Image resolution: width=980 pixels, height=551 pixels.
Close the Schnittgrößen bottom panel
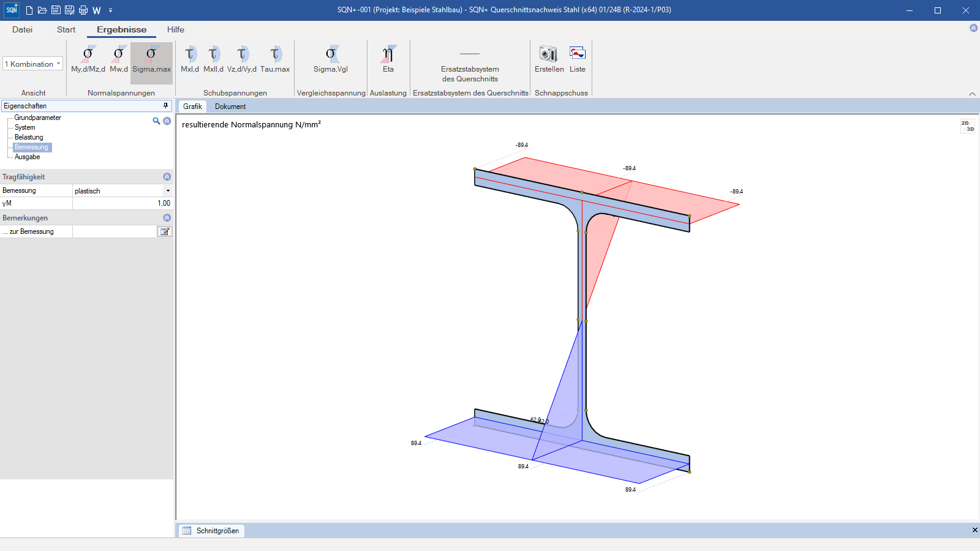(x=974, y=530)
